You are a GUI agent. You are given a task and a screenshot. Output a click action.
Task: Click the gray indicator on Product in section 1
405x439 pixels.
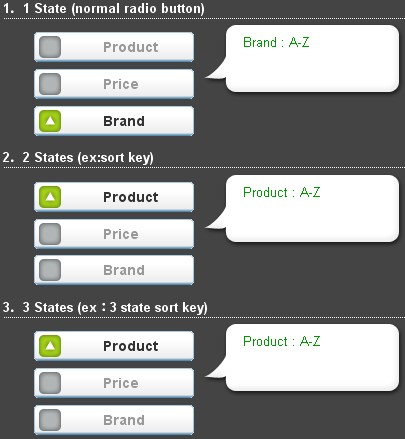50,47
